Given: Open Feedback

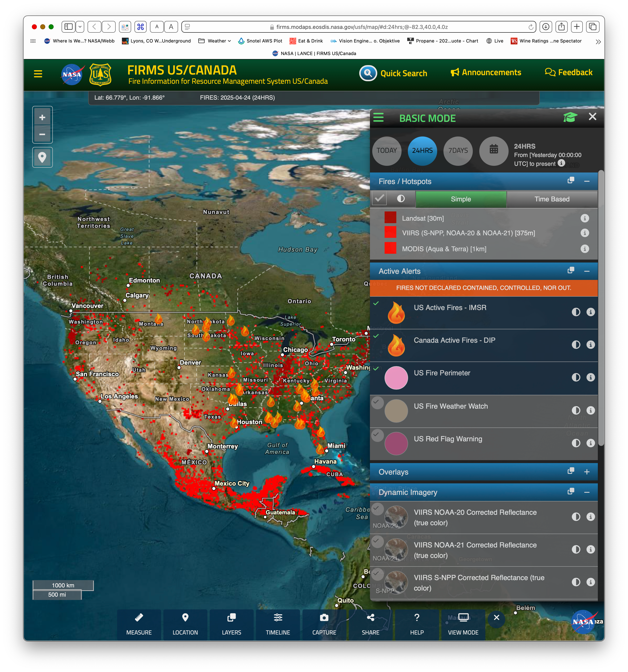Looking at the screenshot, I should (569, 72).
